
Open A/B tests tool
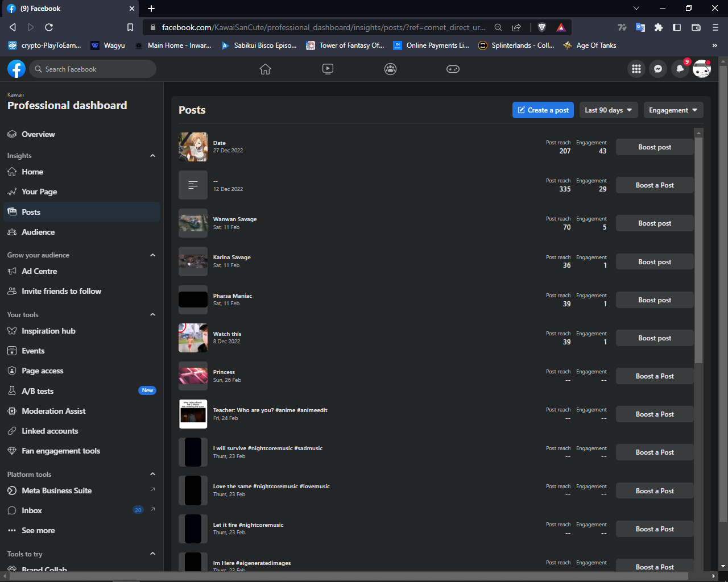point(82,391)
